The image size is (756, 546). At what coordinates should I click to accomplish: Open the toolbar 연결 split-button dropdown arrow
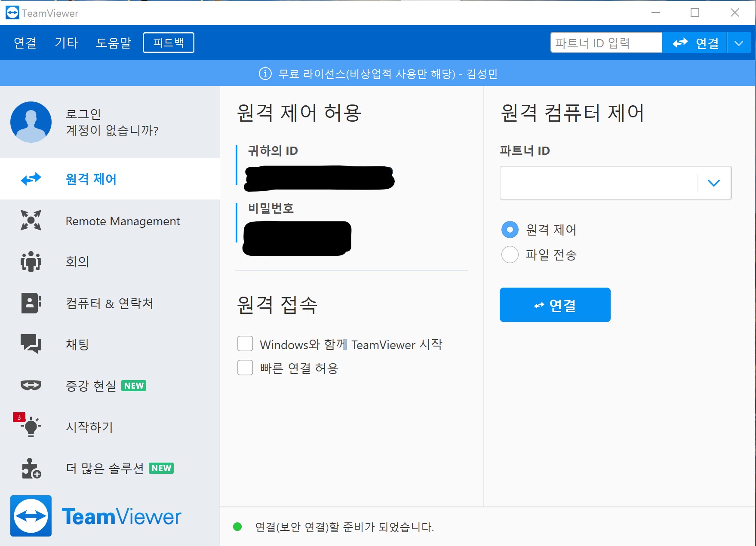pos(739,43)
